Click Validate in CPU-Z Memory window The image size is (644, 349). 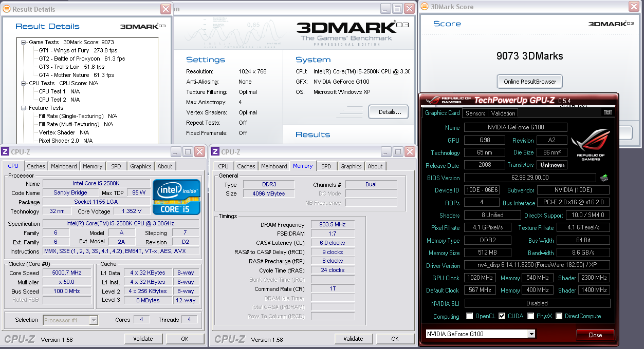(353, 339)
